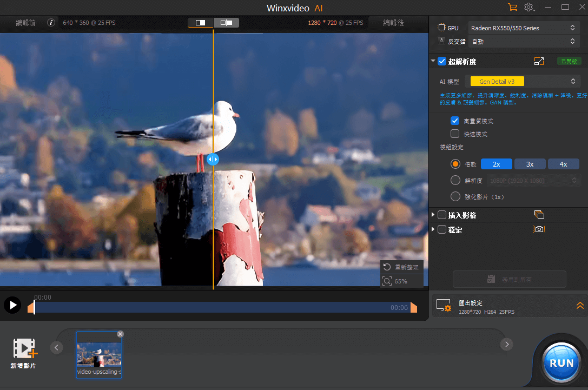Click the timeline progress bar
This screenshot has height=390, width=588.
click(x=222, y=307)
